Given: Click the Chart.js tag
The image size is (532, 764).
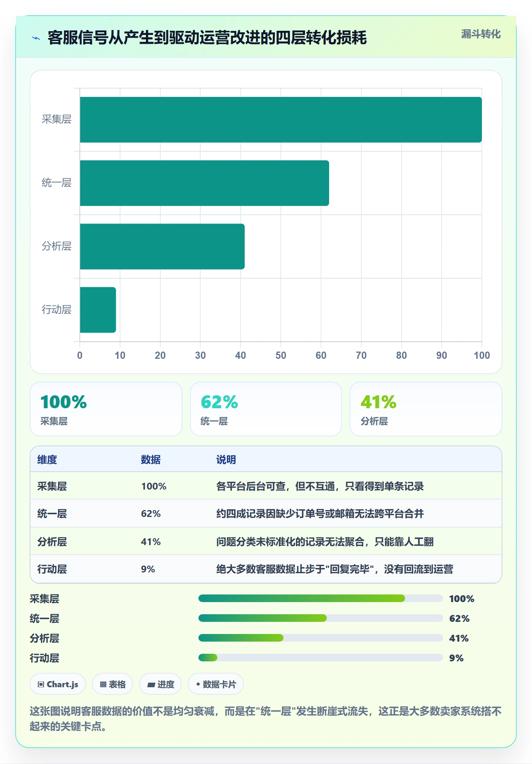Looking at the screenshot, I should [58, 684].
